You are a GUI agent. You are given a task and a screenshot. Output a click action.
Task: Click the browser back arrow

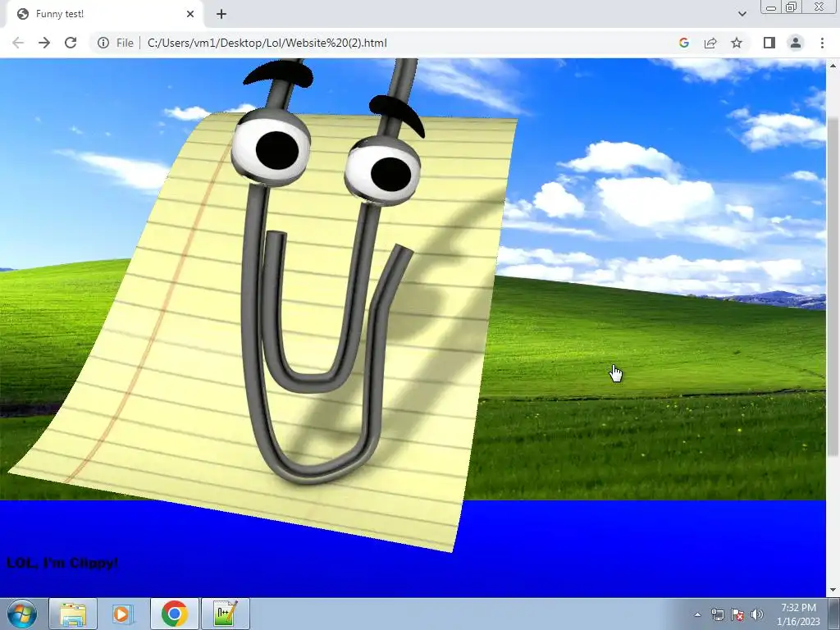[18, 43]
